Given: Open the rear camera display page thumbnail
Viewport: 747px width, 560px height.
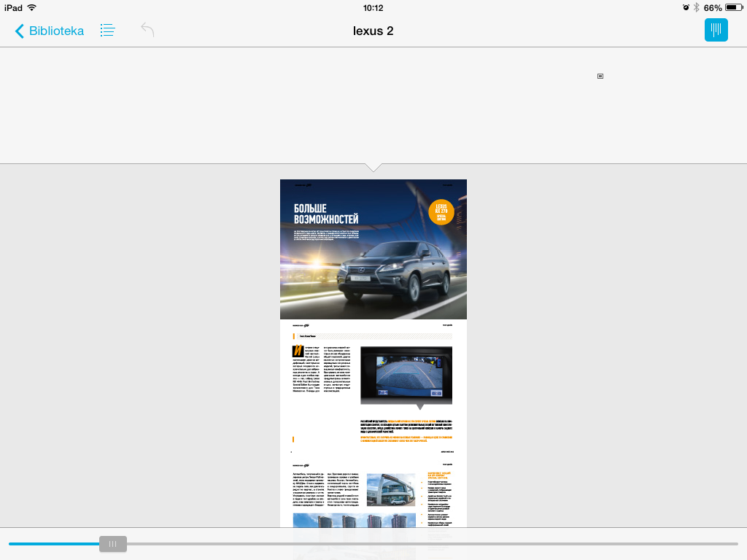Looking at the screenshot, I should click(373, 389).
